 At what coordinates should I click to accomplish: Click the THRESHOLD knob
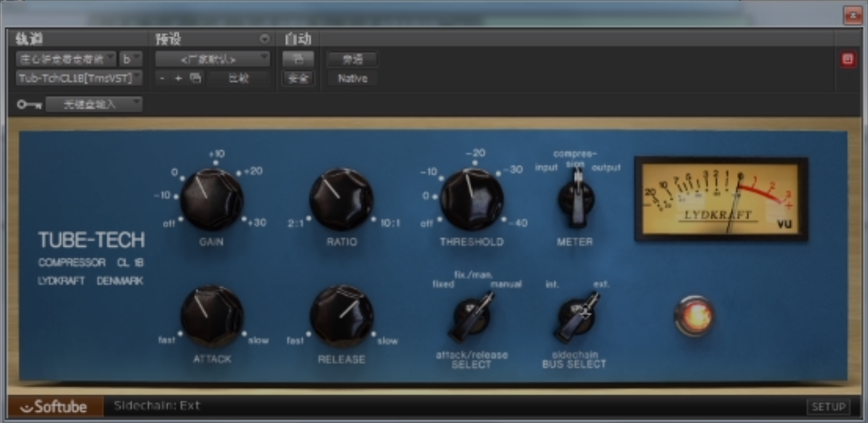471,199
